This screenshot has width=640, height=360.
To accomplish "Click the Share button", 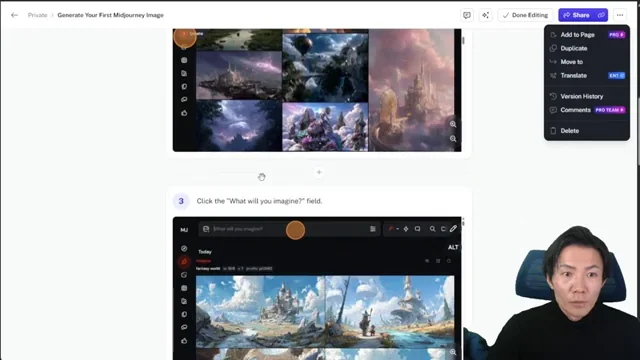I will [x=576, y=15].
